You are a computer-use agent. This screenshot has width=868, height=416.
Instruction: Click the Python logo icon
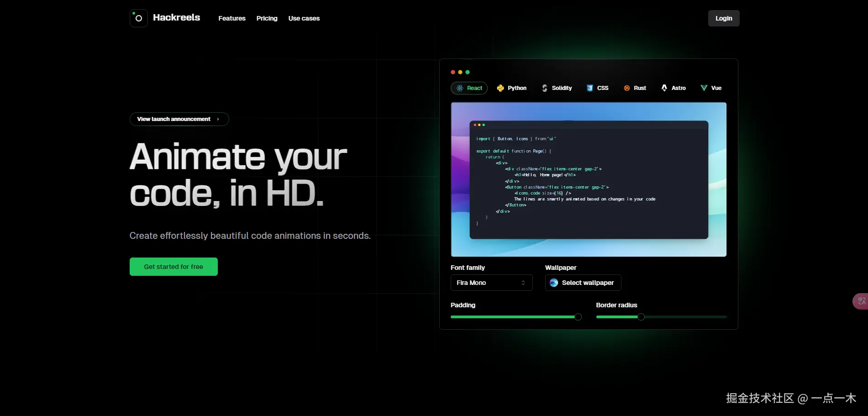500,88
